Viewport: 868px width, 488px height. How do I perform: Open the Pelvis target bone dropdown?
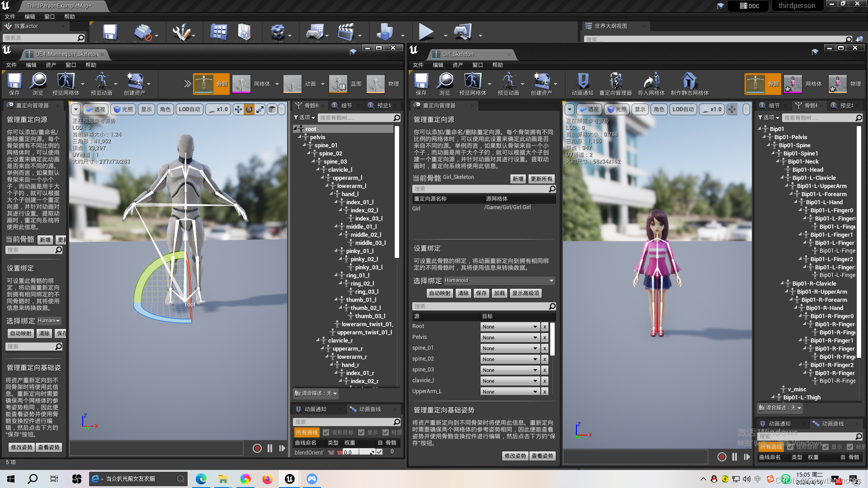(510, 338)
